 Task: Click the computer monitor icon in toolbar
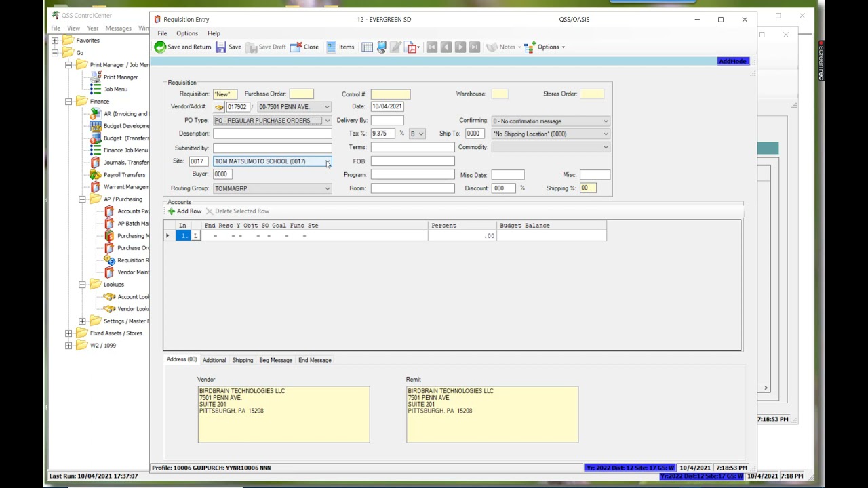pos(382,47)
